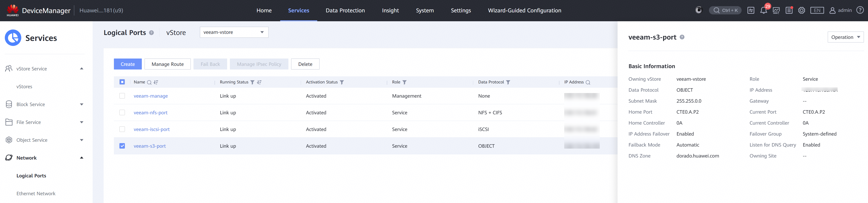This screenshot has width=868, height=203.
Task: Click the Ctrl + K search box
Action: tap(725, 11)
